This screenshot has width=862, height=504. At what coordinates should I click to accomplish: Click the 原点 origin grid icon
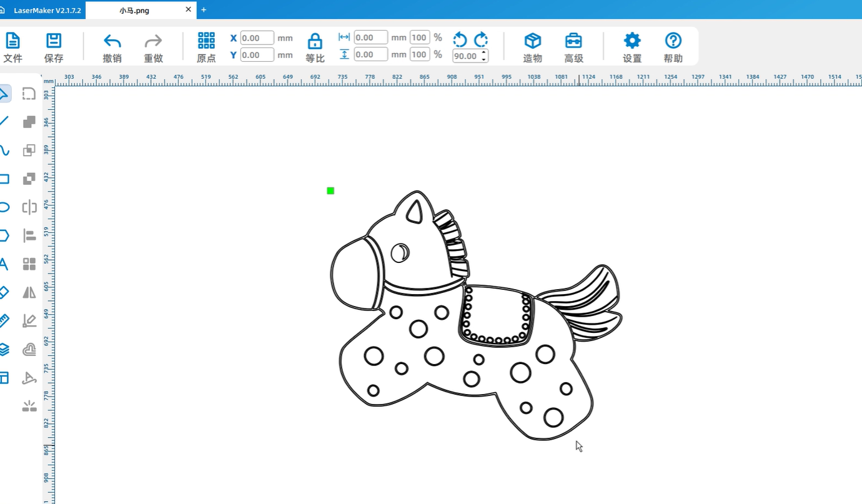(206, 47)
